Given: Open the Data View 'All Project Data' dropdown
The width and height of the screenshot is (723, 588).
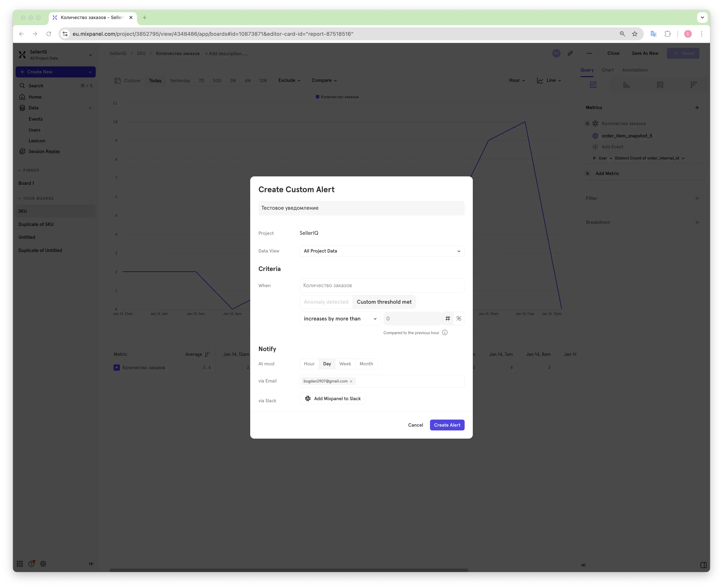Looking at the screenshot, I should (x=382, y=251).
